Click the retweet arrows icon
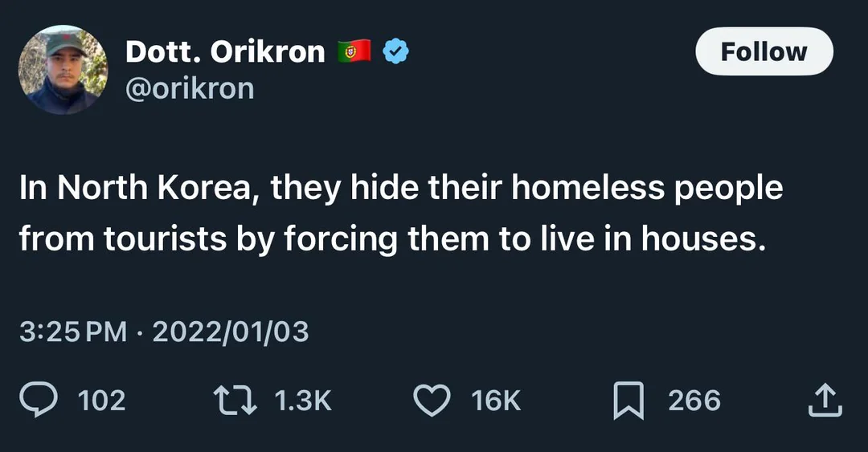The height and width of the screenshot is (452, 868). 235,401
